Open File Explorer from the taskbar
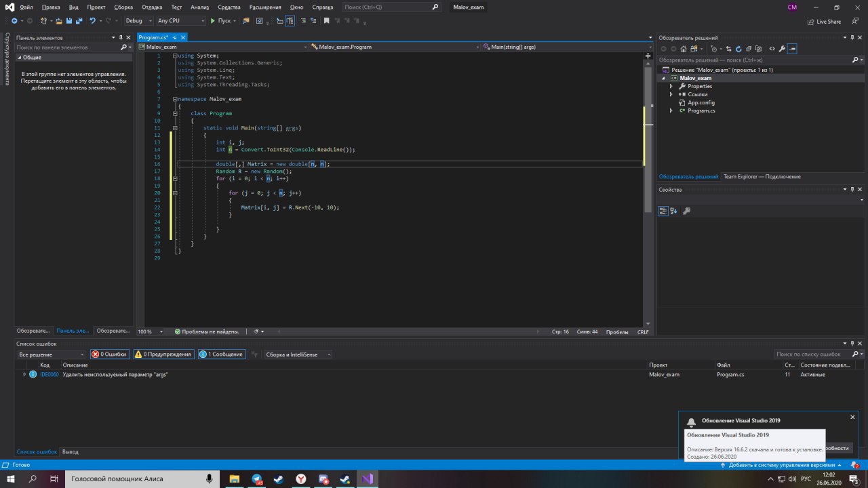868x488 pixels. [235, 479]
